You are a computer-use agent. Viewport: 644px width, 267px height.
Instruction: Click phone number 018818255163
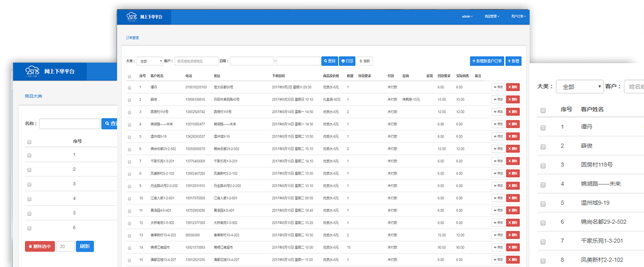(x=196, y=87)
